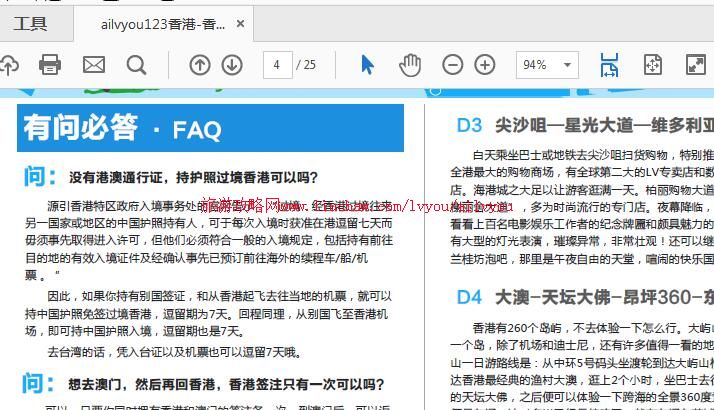Print the document with printer icon
The image size is (714, 410).
coord(49,65)
